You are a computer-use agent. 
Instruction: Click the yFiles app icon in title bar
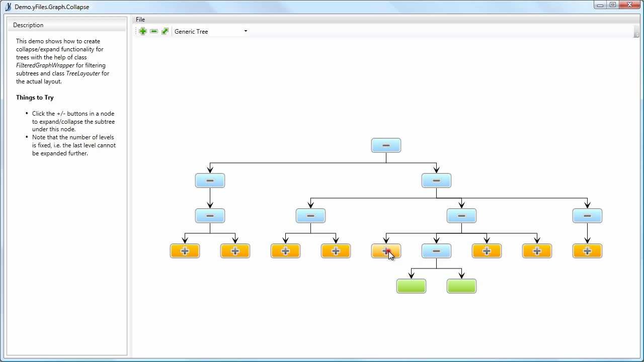[x=8, y=7]
